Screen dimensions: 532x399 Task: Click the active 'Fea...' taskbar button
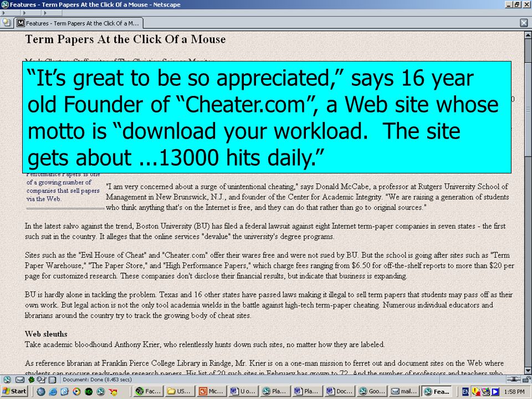pos(436,391)
